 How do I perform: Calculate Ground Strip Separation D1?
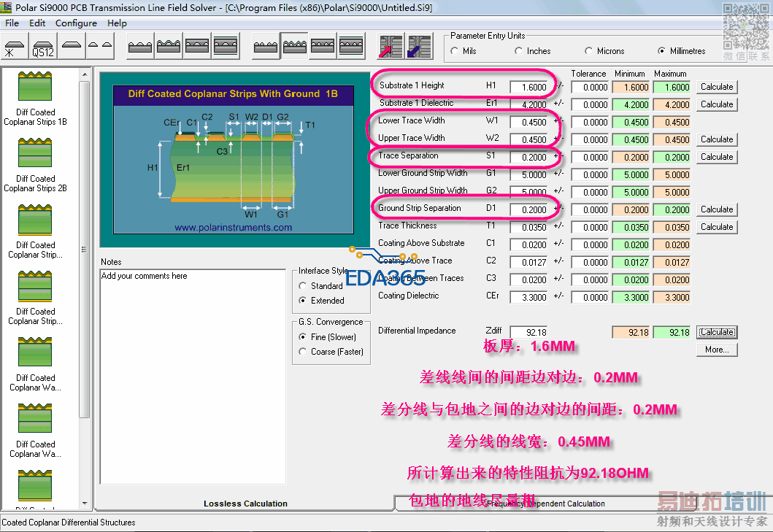(717, 209)
